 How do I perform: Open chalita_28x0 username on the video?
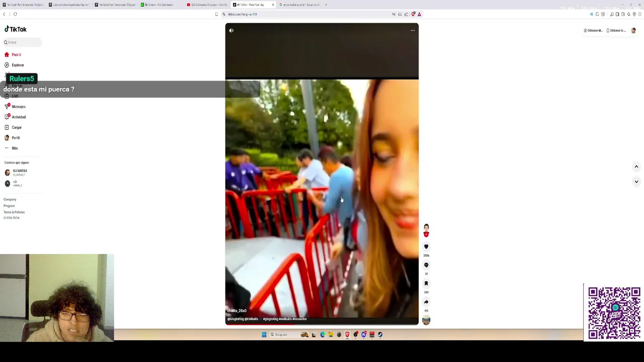[x=237, y=311]
